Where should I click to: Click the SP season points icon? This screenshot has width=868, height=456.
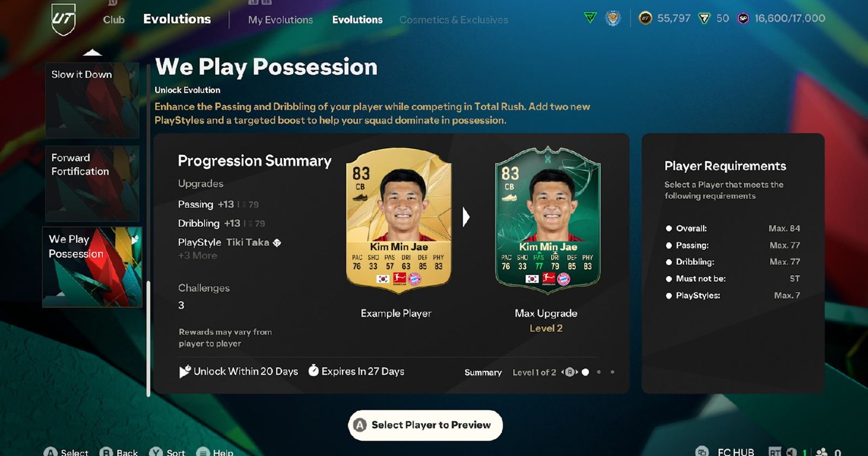pos(743,18)
